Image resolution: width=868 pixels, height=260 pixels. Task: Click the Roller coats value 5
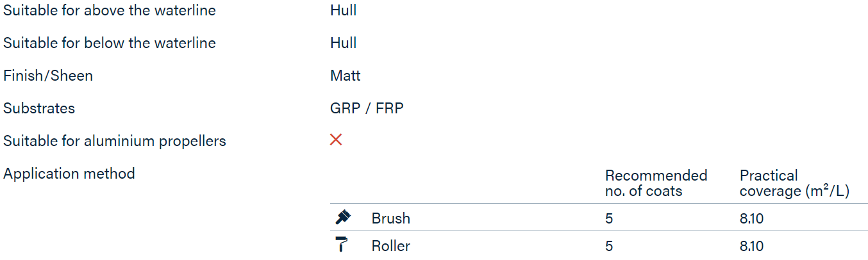609,246
